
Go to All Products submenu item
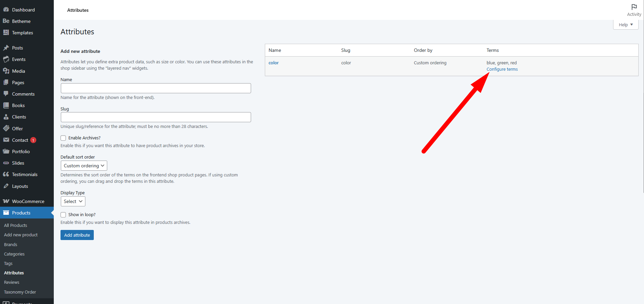pos(15,225)
